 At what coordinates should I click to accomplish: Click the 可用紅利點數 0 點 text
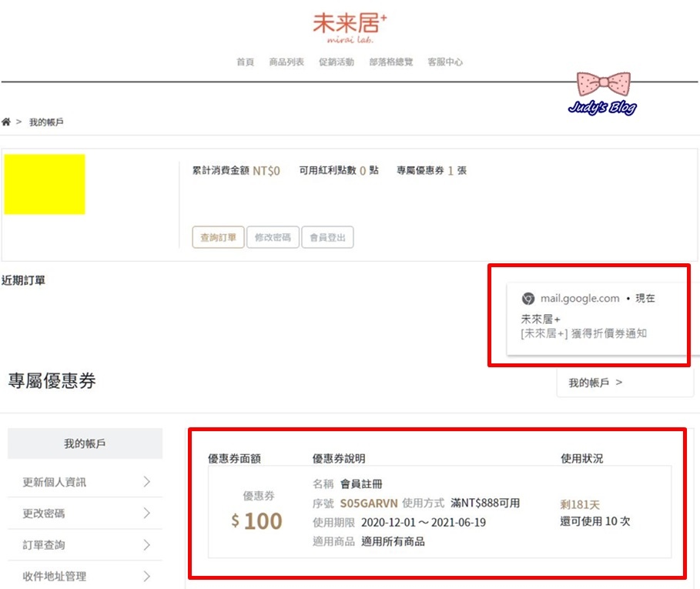[339, 170]
